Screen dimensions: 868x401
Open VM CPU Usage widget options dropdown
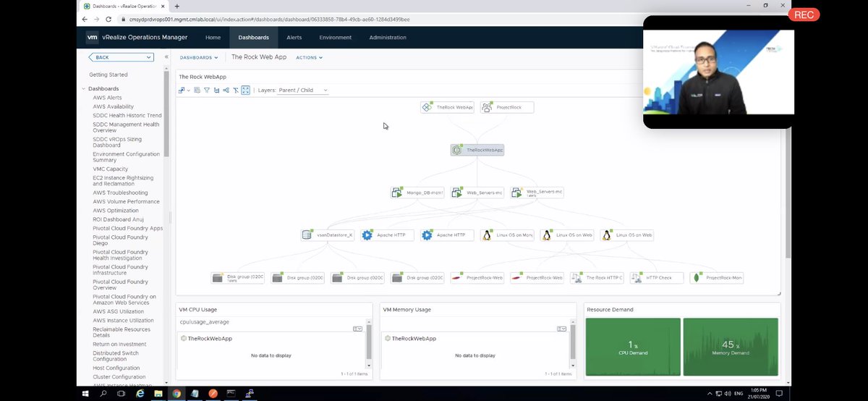coord(357,329)
